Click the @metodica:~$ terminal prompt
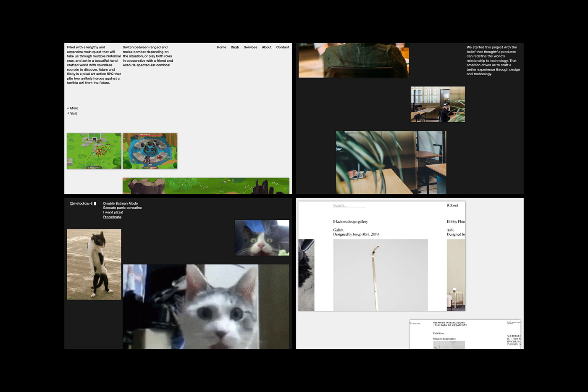Viewport: 588px width, 392px height. (x=83, y=203)
